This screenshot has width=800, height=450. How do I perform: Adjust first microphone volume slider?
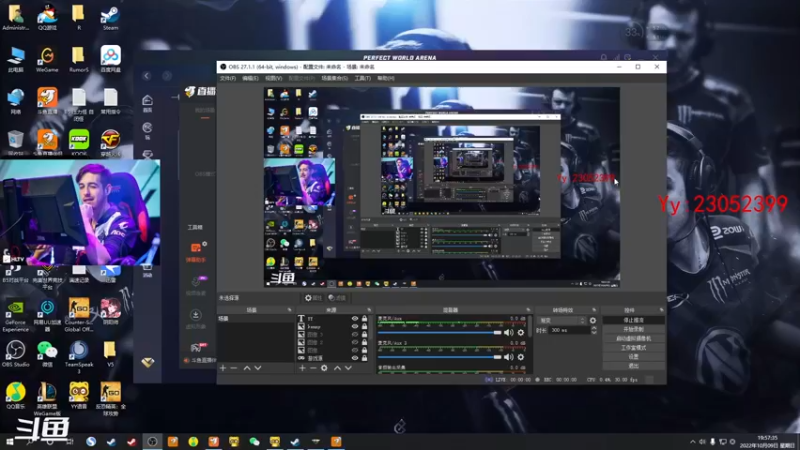coord(439,333)
